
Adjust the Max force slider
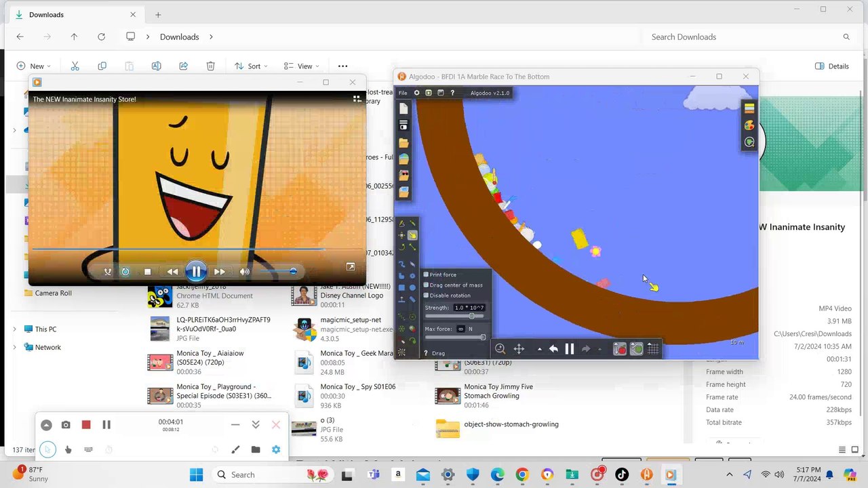pyautogui.click(x=454, y=337)
